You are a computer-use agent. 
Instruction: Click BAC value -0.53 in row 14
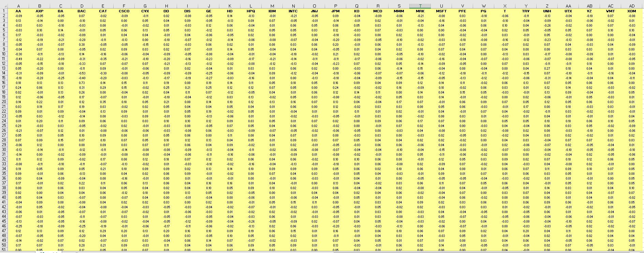[x=82, y=73]
